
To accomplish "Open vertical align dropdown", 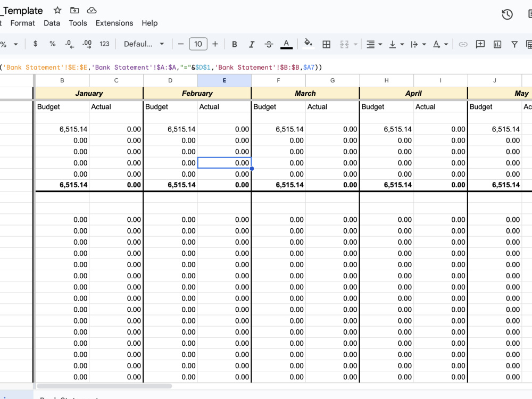I will (x=396, y=44).
